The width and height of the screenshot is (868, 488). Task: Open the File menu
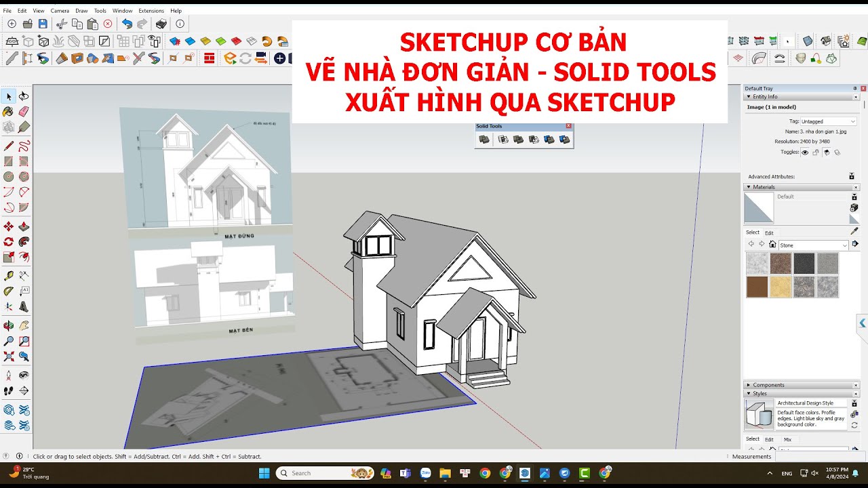7,11
